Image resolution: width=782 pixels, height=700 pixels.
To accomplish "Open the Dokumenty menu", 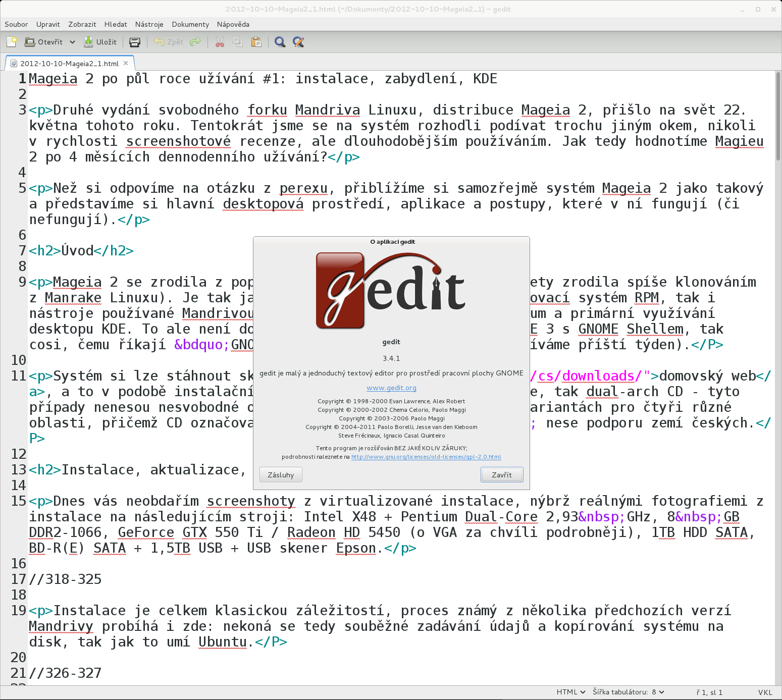I will click(x=190, y=24).
